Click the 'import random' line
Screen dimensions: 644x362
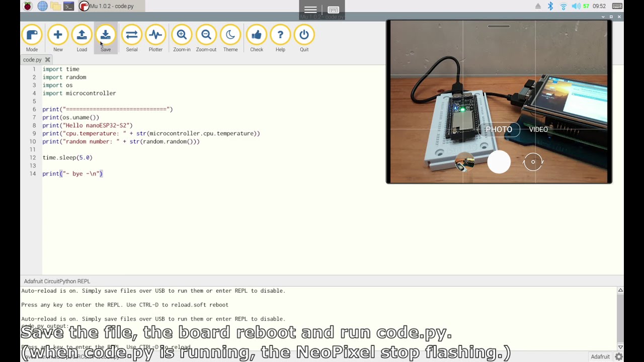tap(64, 77)
